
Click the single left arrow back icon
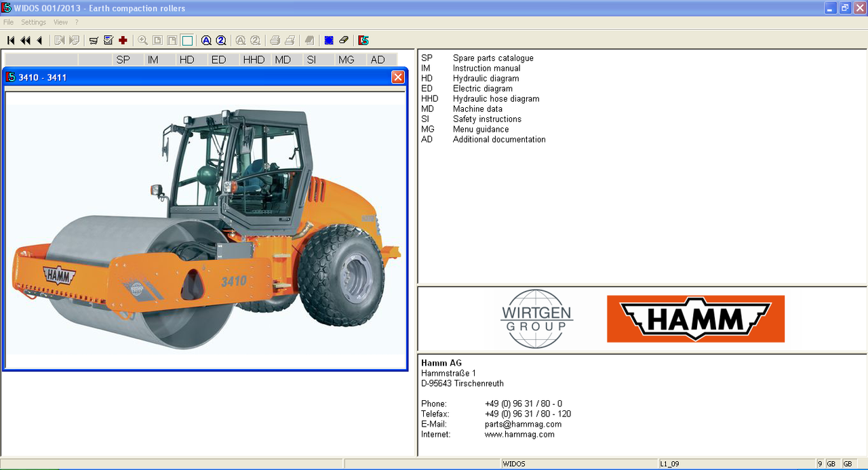(39, 41)
